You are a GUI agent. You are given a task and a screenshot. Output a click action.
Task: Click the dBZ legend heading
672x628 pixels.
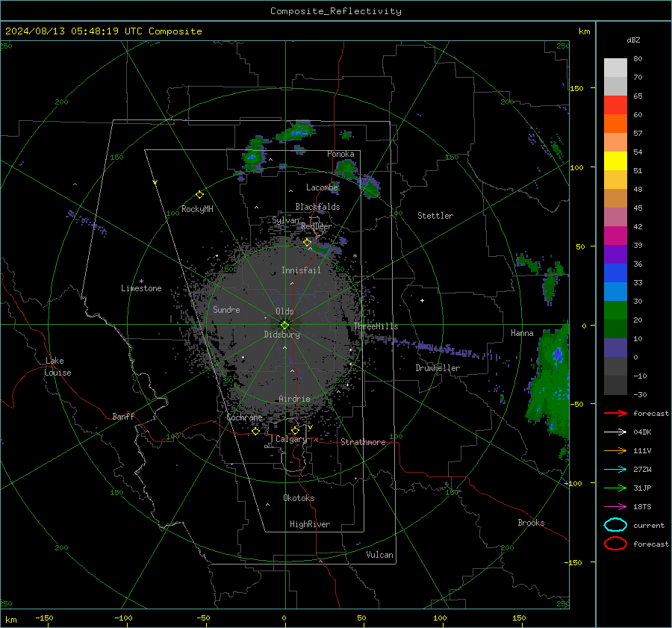point(633,40)
